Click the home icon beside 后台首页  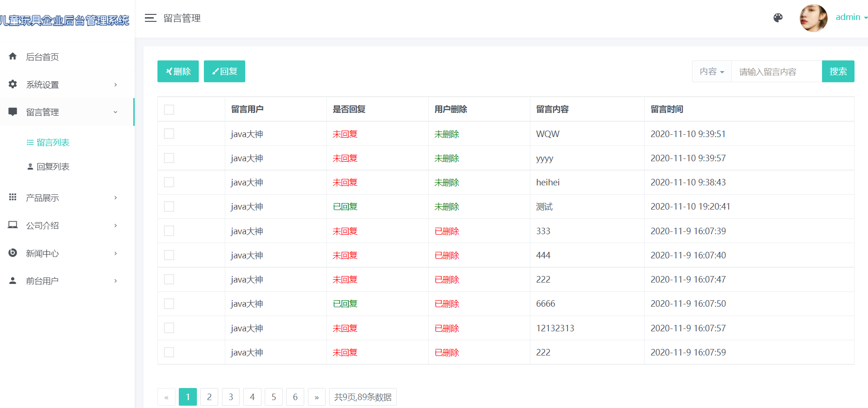(13, 56)
